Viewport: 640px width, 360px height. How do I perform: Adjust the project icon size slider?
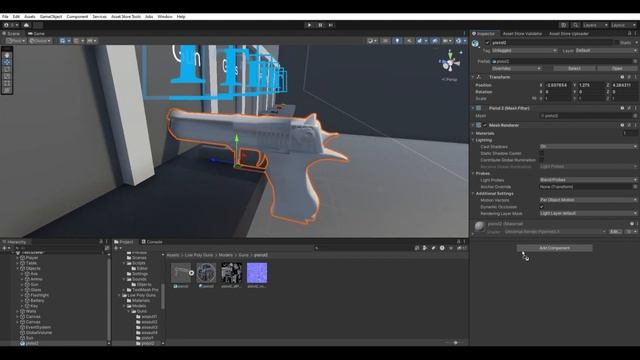click(455, 343)
